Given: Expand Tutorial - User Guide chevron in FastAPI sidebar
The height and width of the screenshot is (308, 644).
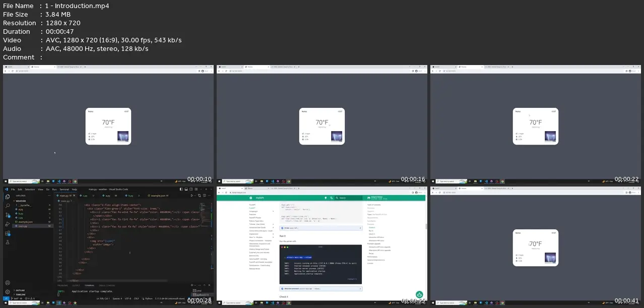Looking at the screenshot, I should tap(273, 224).
